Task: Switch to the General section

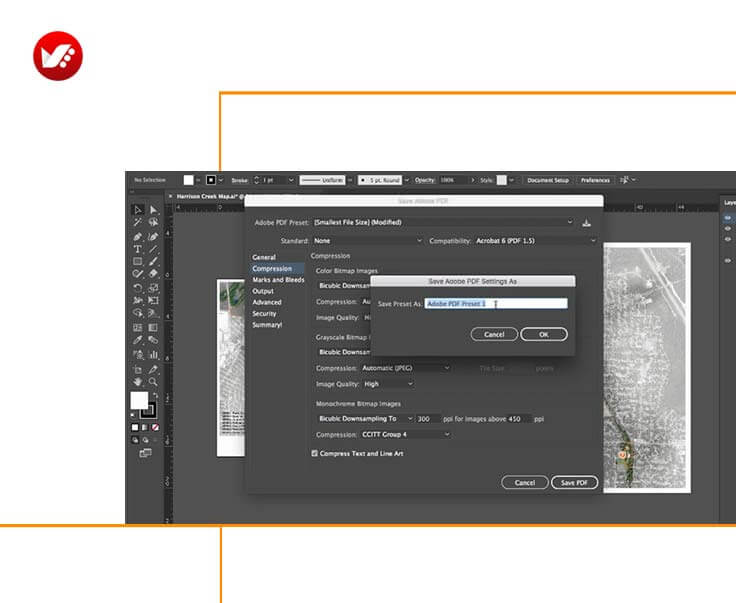Action: (x=264, y=257)
